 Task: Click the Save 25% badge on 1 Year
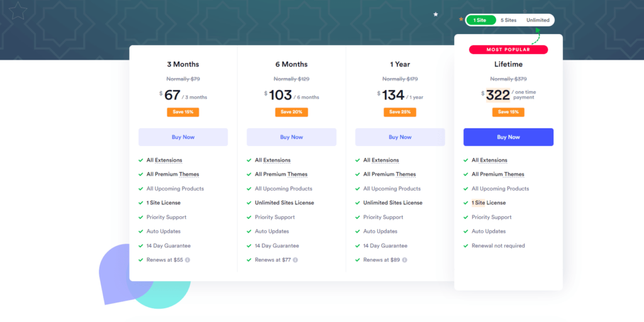point(400,112)
